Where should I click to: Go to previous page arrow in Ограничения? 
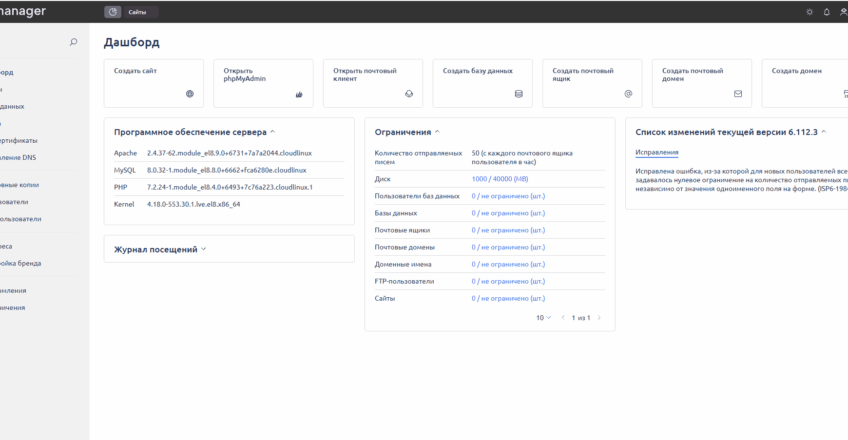point(563,318)
